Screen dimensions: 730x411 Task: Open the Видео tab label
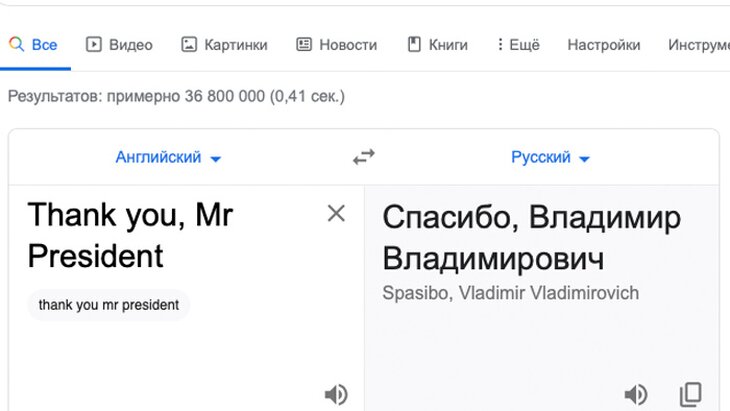click(x=131, y=44)
